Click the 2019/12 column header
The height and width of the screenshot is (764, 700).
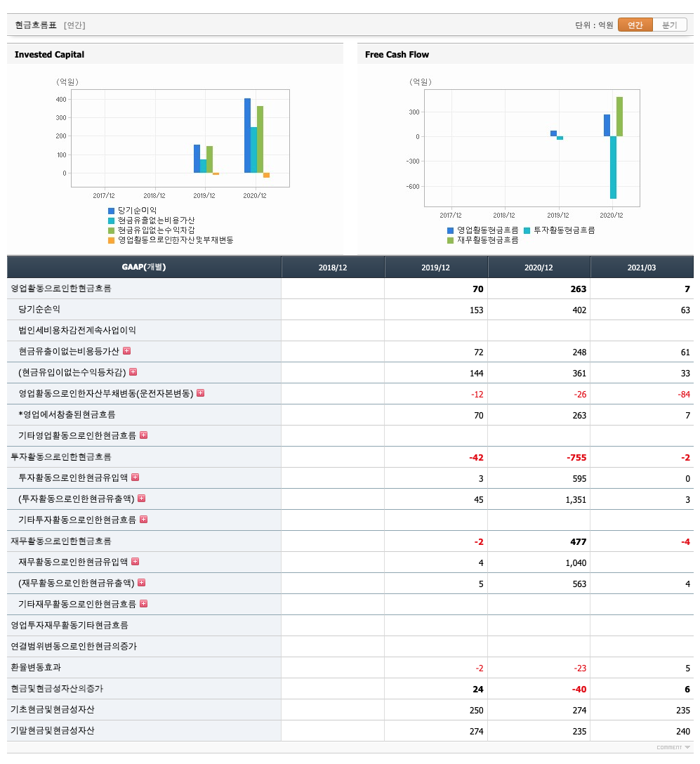[x=435, y=268]
